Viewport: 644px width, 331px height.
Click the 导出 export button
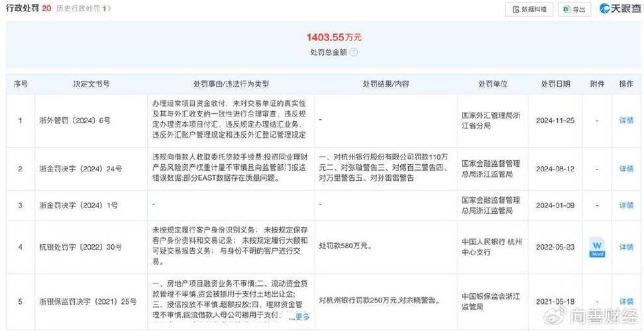pyautogui.click(x=574, y=9)
